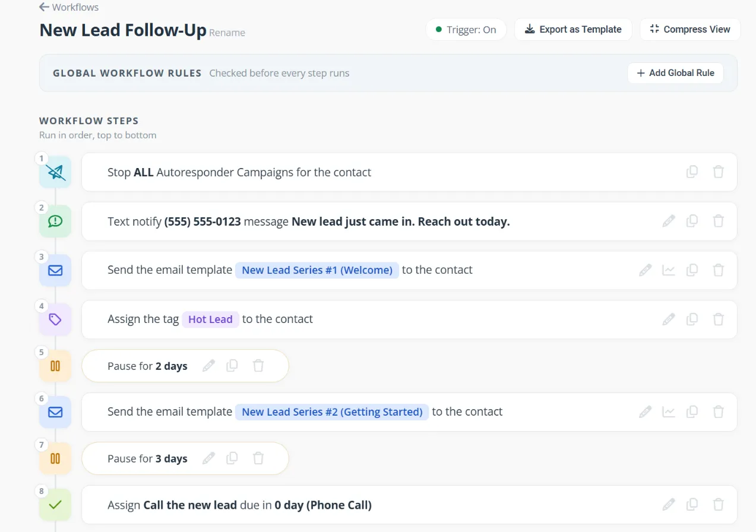Screen dimensions: 756x532
Task: Click the Hot Lead tag chip
Action: (x=210, y=319)
